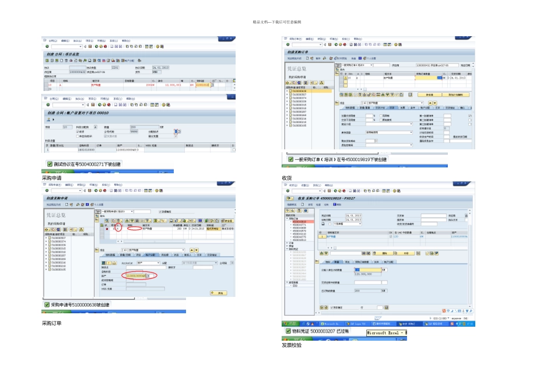The height and width of the screenshot is (392, 554).
Task: Open item selector dropdown in purchase order window
Action: click(422, 103)
